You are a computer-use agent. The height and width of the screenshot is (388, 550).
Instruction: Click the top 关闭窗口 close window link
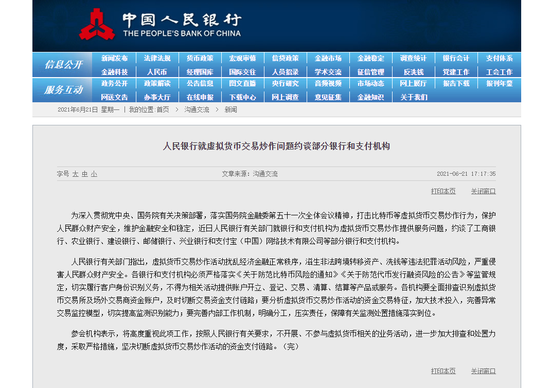point(483,191)
